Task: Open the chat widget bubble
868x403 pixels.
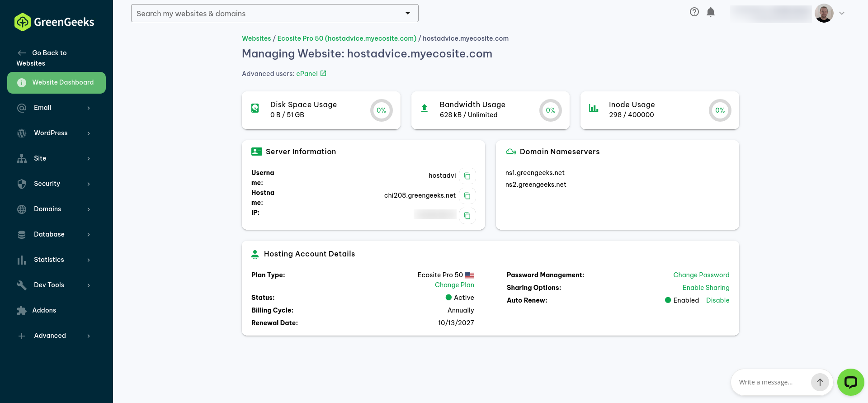Action: (851, 382)
